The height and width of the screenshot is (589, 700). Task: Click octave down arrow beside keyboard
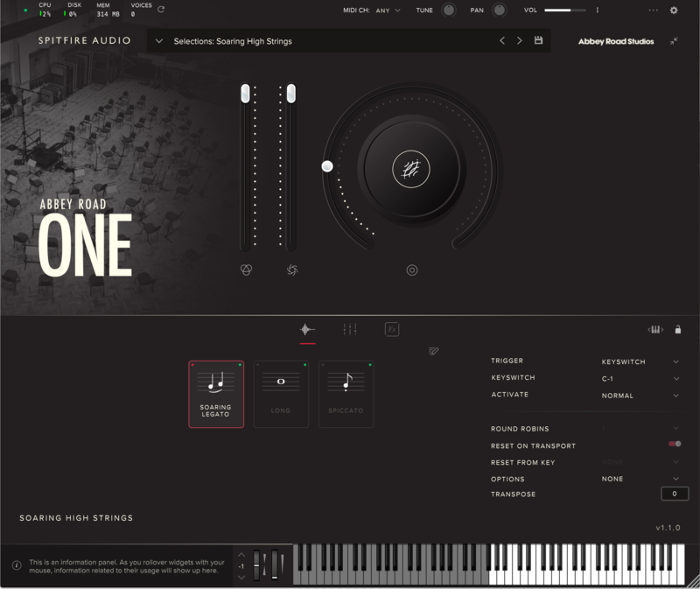point(241,578)
